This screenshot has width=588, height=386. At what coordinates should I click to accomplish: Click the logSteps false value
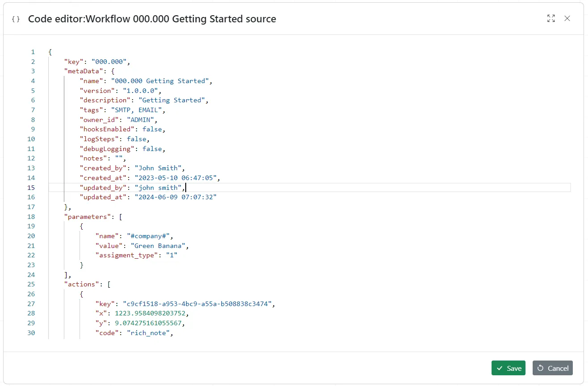137,139
